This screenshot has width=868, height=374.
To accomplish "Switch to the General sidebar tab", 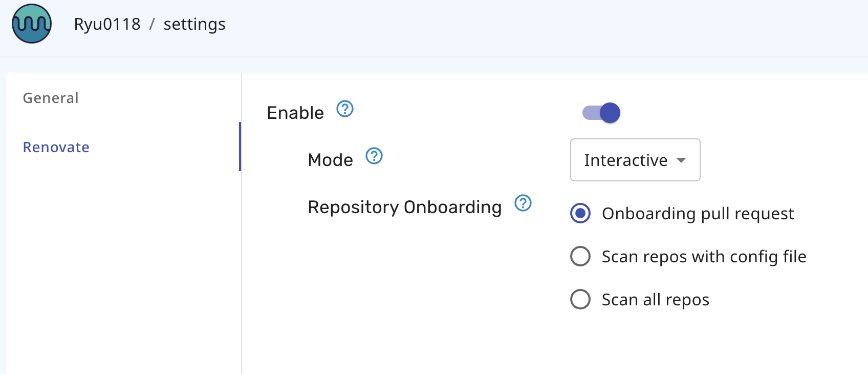I will tap(51, 98).
